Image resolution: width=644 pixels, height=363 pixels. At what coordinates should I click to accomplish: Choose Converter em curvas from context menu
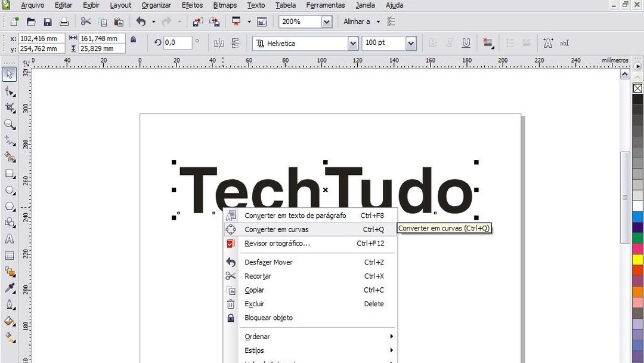[x=277, y=229]
